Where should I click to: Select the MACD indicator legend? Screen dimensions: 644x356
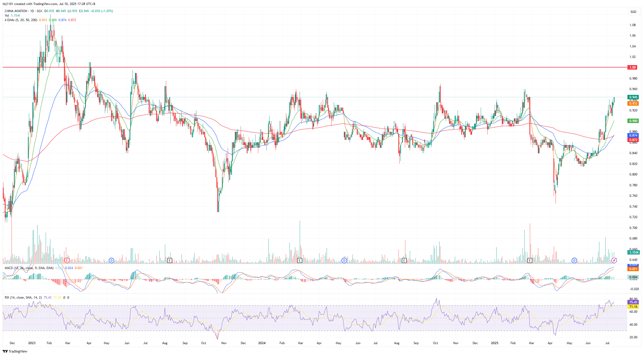(29, 268)
